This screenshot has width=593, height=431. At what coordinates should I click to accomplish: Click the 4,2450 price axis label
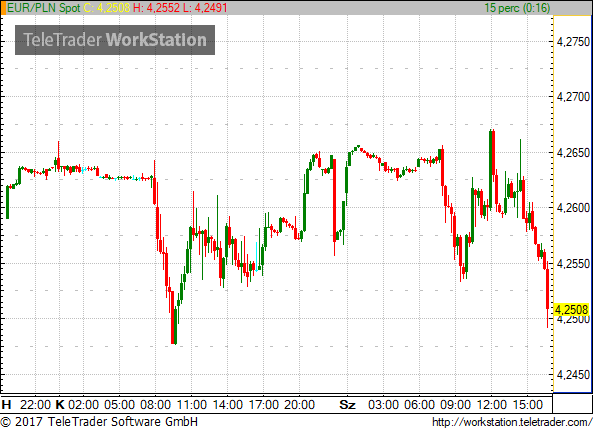(x=573, y=375)
